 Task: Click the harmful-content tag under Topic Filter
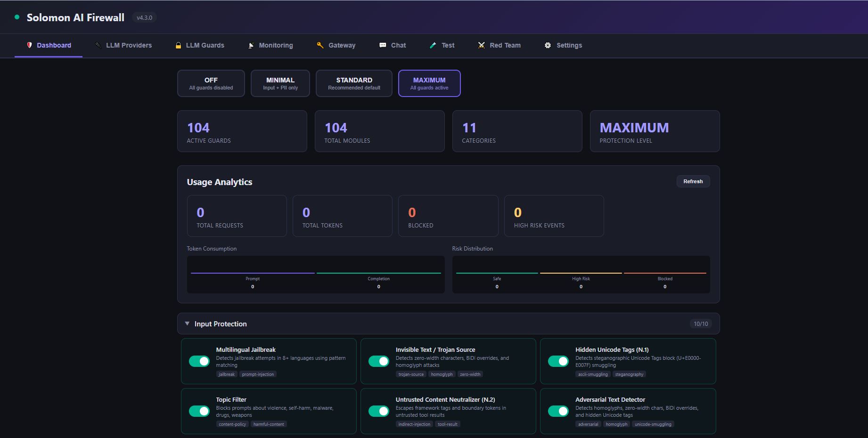[269, 424]
